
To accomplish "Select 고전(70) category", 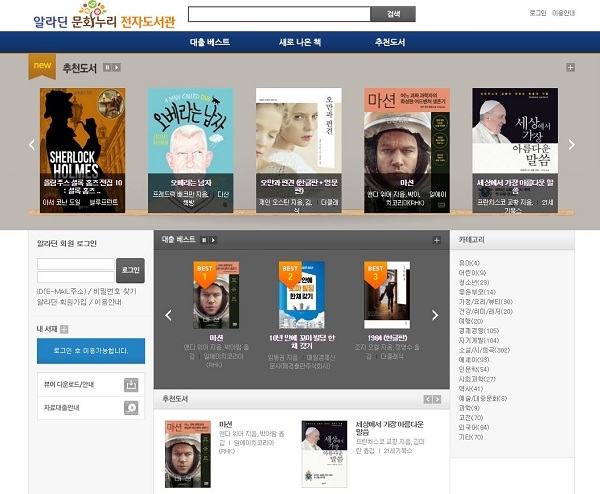I will (x=471, y=418).
